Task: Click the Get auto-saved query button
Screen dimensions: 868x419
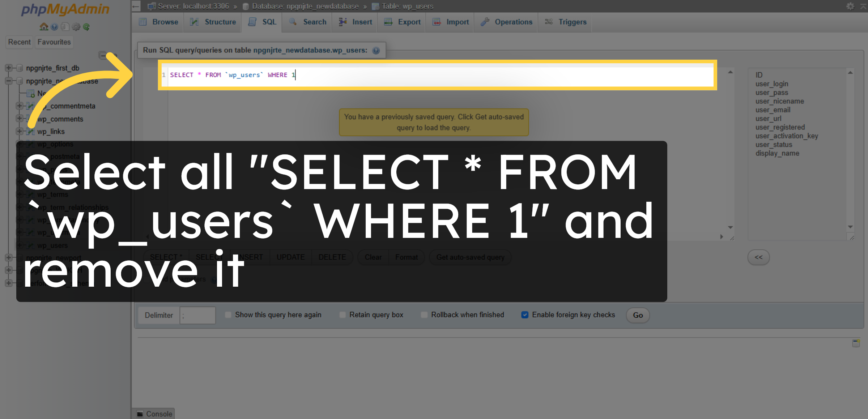Action: point(470,257)
